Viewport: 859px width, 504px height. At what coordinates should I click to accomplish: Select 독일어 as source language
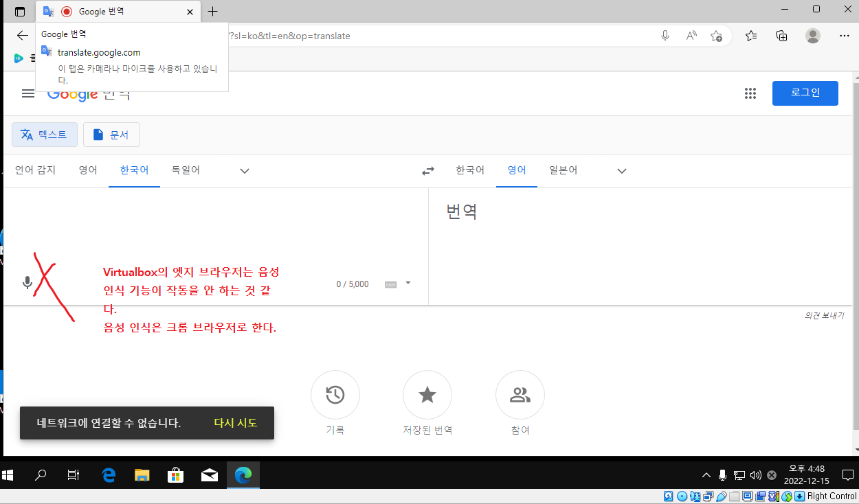tap(186, 170)
